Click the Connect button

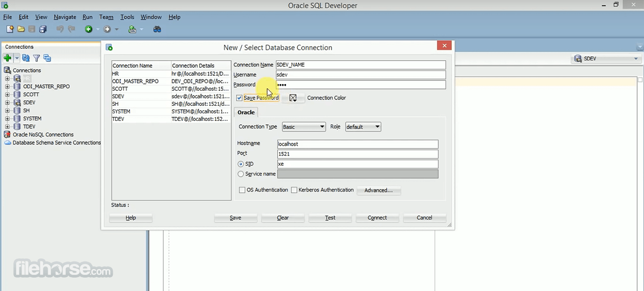click(377, 218)
